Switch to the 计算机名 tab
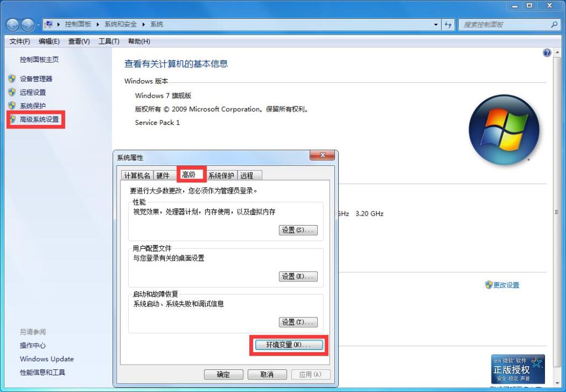The width and height of the screenshot is (566, 392). (x=137, y=175)
